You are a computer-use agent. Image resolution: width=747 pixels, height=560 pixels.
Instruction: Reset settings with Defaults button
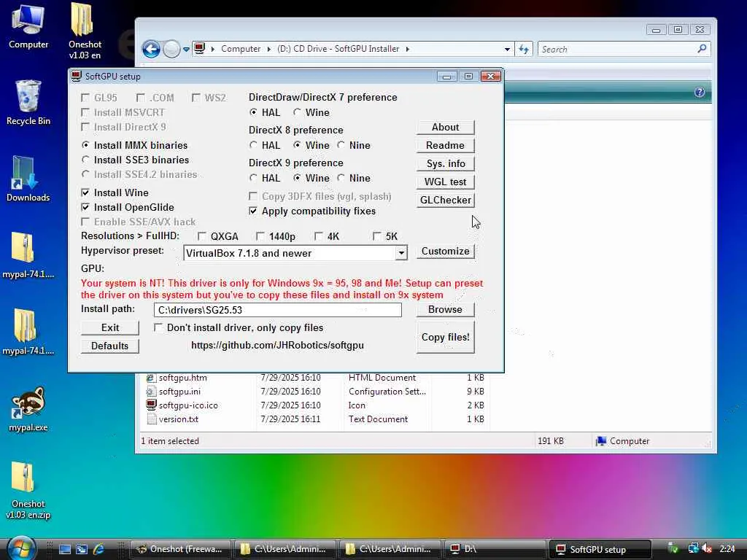point(110,346)
